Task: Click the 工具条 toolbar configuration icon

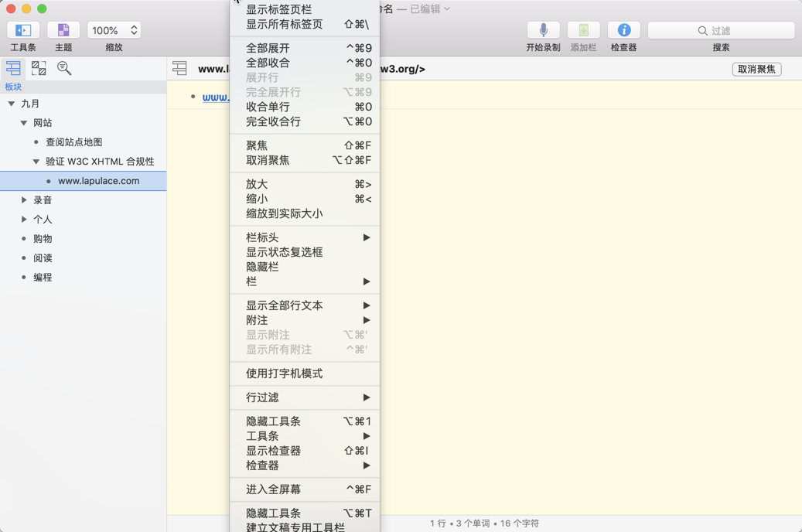Action: [22, 30]
